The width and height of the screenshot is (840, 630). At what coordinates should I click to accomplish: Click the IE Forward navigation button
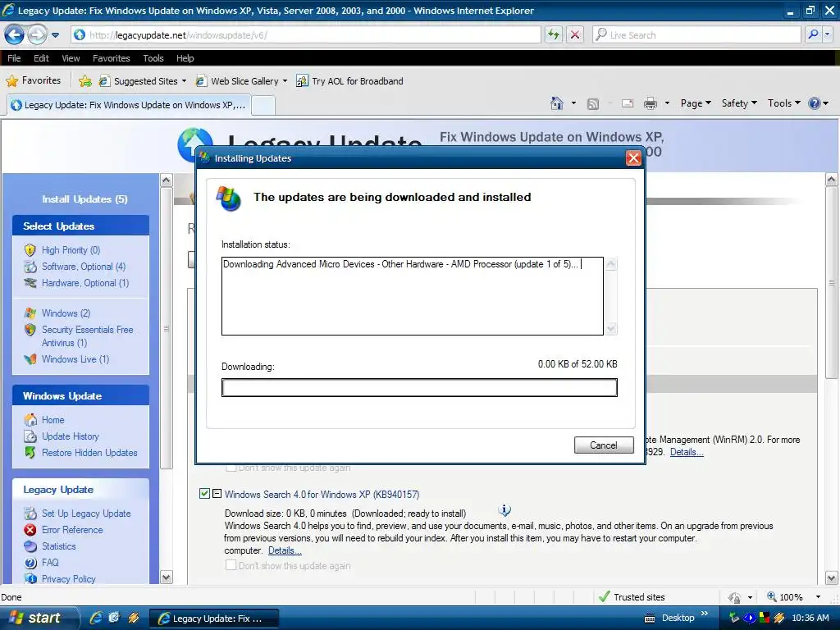(36, 35)
